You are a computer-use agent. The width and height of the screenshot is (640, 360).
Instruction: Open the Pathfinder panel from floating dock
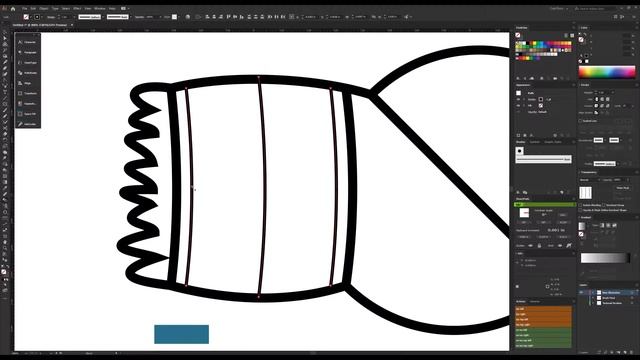tap(27, 73)
